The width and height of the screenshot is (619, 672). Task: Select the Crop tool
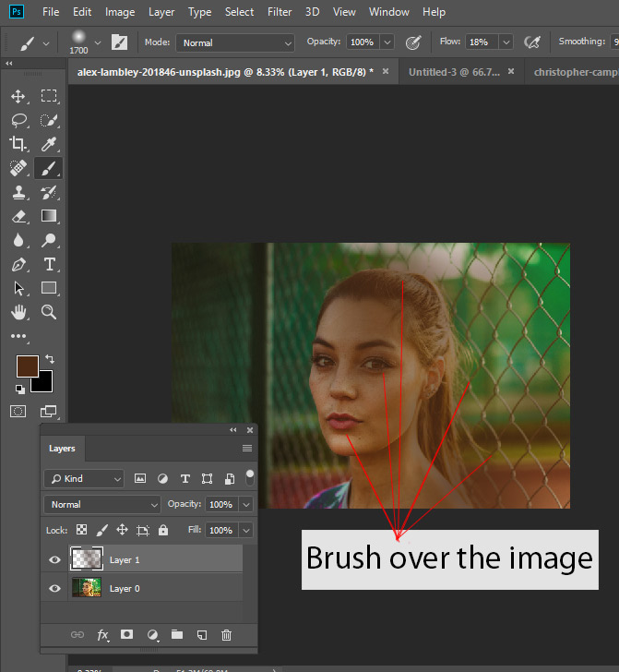click(18, 144)
